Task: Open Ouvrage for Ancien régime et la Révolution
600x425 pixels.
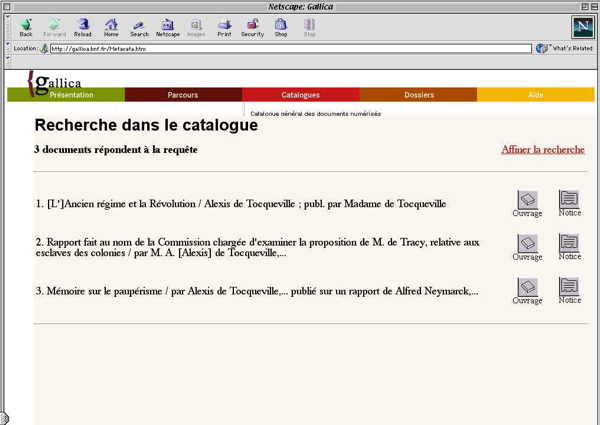Action: tap(527, 204)
